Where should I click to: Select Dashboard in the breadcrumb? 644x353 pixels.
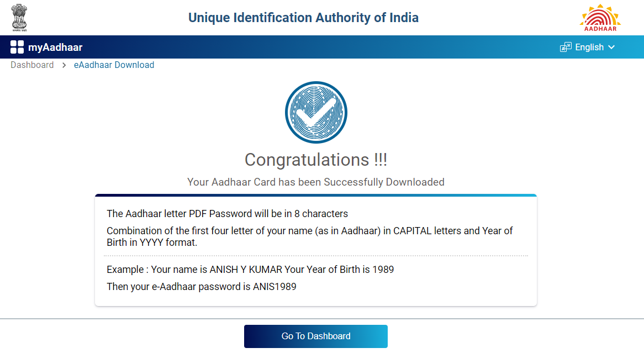(32, 65)
